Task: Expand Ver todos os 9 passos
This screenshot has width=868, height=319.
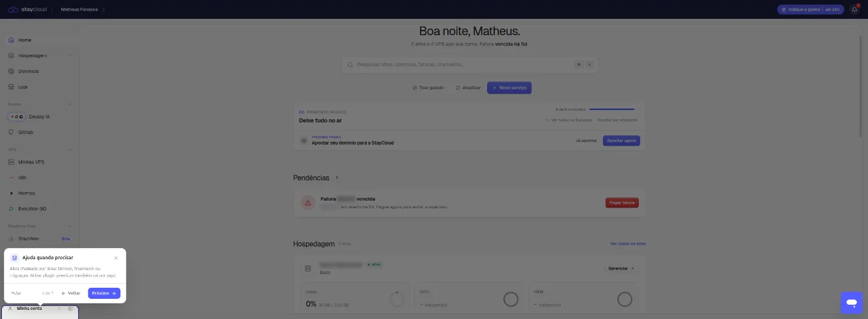Action: 568,120
